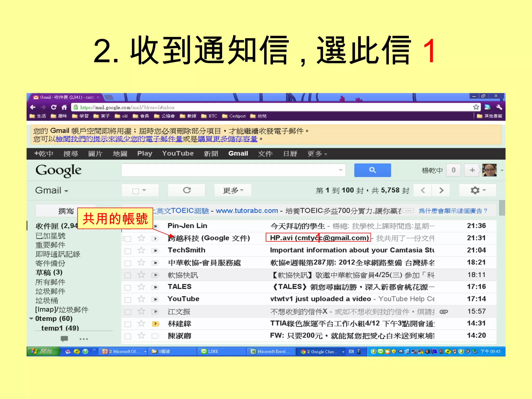Open the 草稿 (3) folder
This screenshot has width=532, height=399.
point(49,272)
